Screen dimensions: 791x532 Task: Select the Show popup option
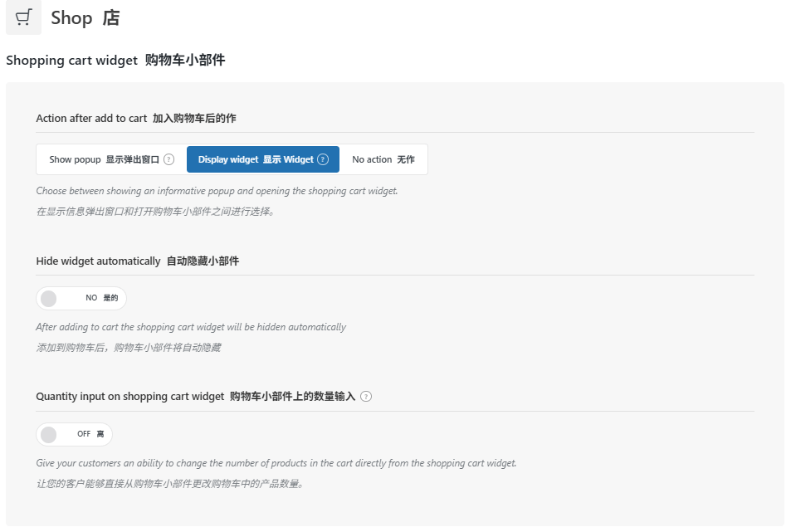click(111, 159)
